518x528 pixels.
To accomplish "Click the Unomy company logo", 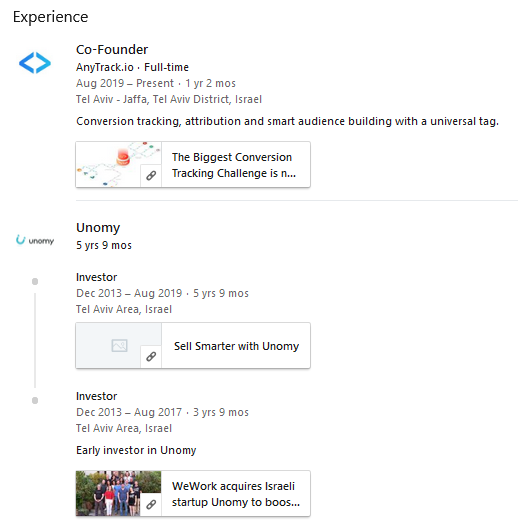I will tap(35, 240).
